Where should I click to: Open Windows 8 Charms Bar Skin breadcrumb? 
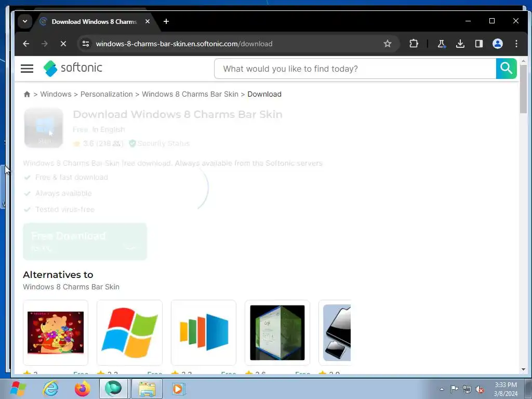190,95
